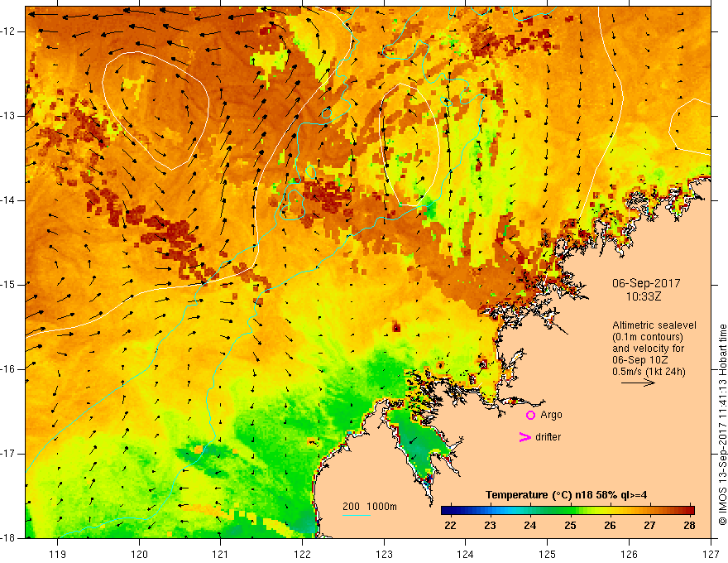Screen dimensions: 728x563
Task: Click the "Temperature (°C) n18 58% ql>=4" title
Action: click(566, 495)
